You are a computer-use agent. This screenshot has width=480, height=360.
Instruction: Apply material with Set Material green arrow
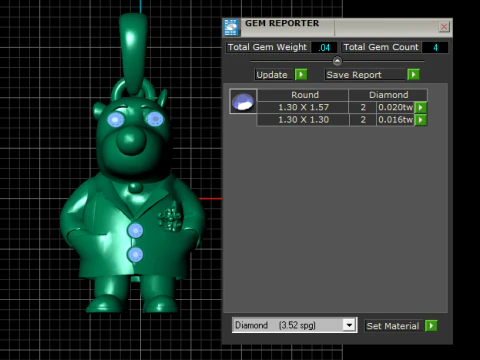click(x=431, y=326)
